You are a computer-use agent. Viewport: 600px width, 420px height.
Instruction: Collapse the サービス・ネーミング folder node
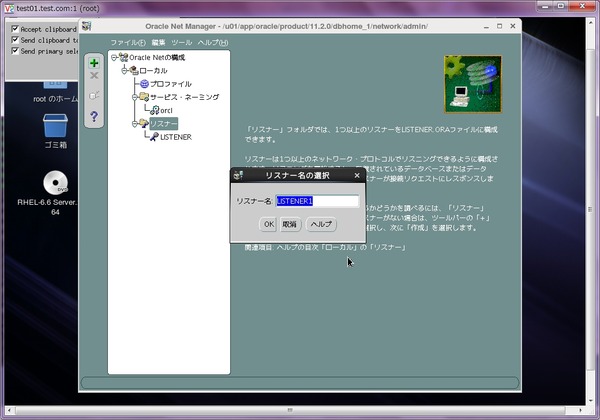pos(135,97)
